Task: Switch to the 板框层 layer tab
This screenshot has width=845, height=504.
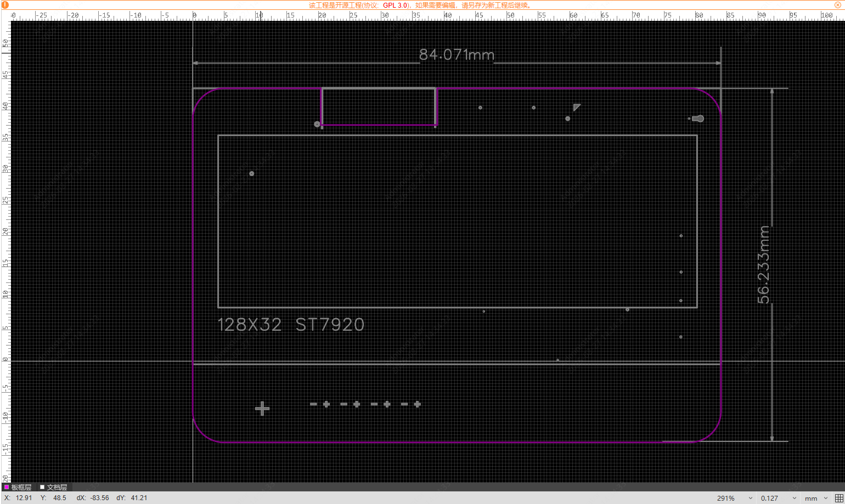Action: (x=21, y=487)
